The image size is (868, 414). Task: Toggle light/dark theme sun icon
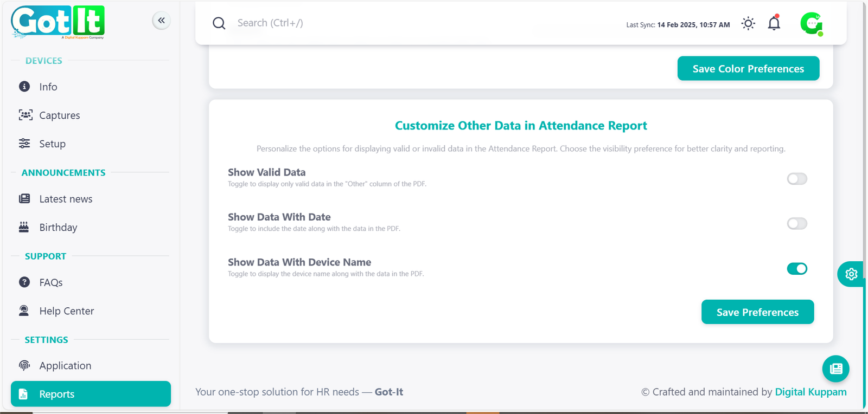(x=748, y=23)
